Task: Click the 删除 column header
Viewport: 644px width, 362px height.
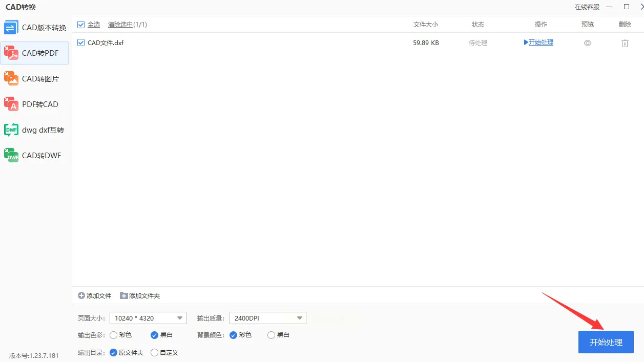Action: (x=625, y=25)
